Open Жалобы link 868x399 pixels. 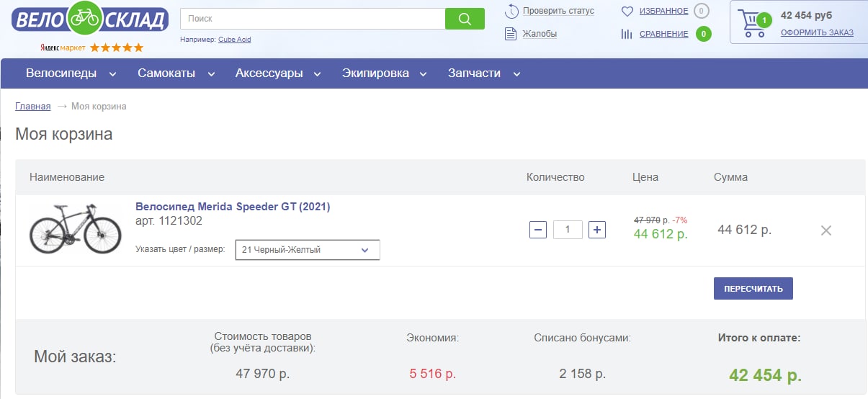[540, 34]
